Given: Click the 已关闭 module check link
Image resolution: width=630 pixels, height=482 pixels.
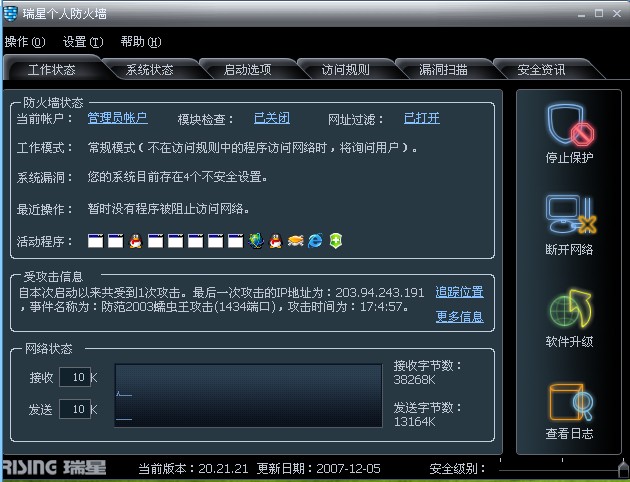Looking at the screenshot, I should (x=272, y=118).
